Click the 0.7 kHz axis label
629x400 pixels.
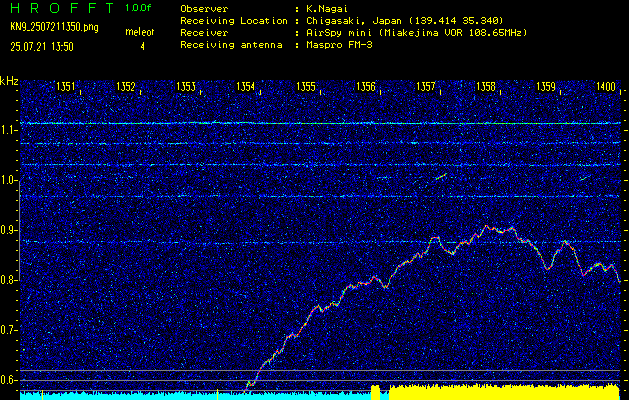8,330
